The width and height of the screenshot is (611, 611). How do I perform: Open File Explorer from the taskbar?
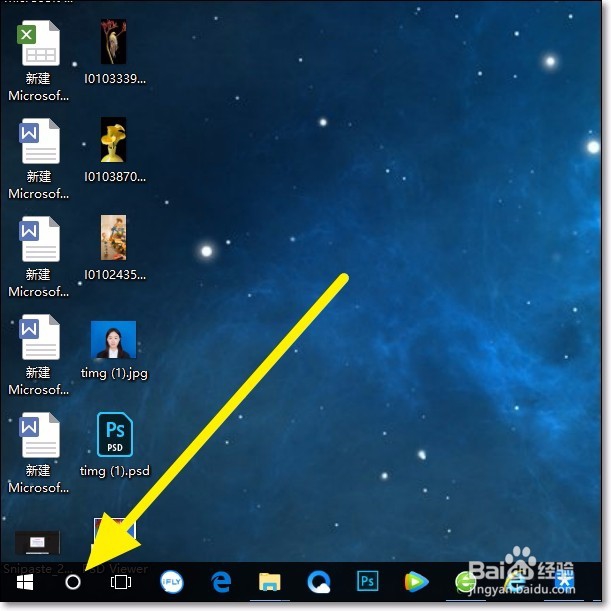point(270,582)
